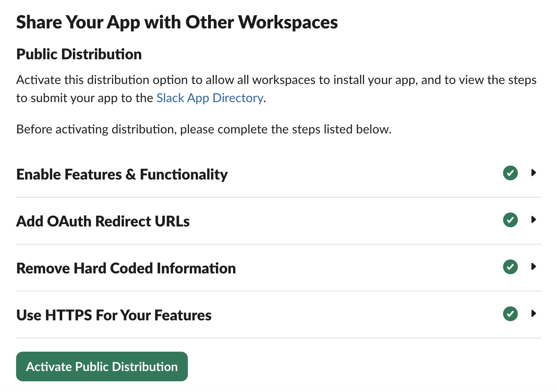Click the Add OAuth Redirect URLs row

coord(103,221)
